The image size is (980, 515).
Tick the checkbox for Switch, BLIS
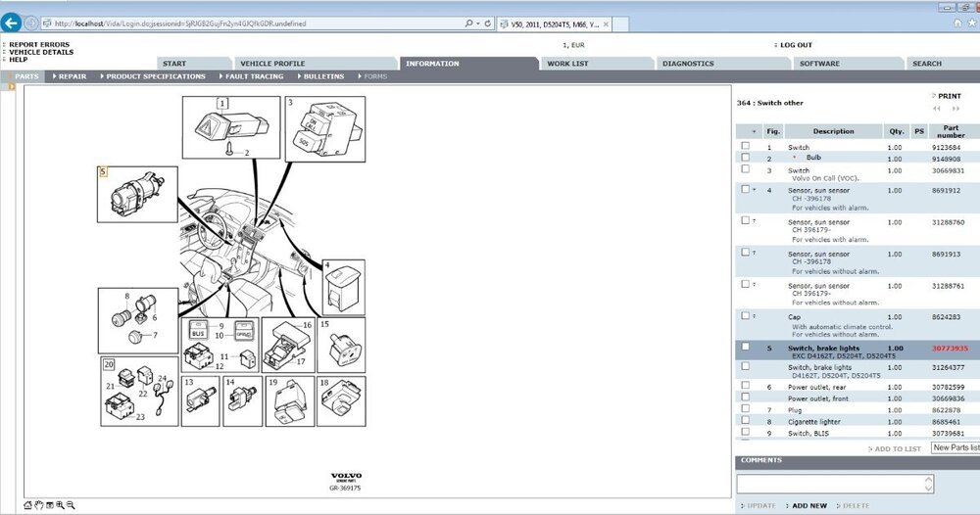pos(746,431)
